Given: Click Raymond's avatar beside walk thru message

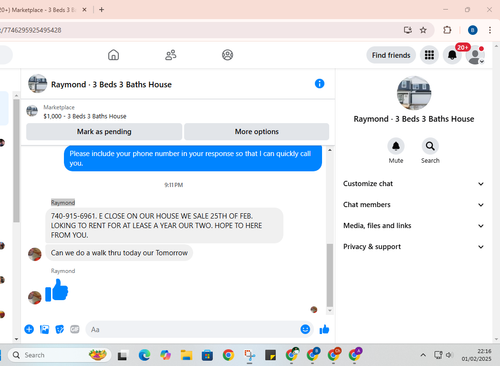Looking at the screenshot, I should coord(35,254).
